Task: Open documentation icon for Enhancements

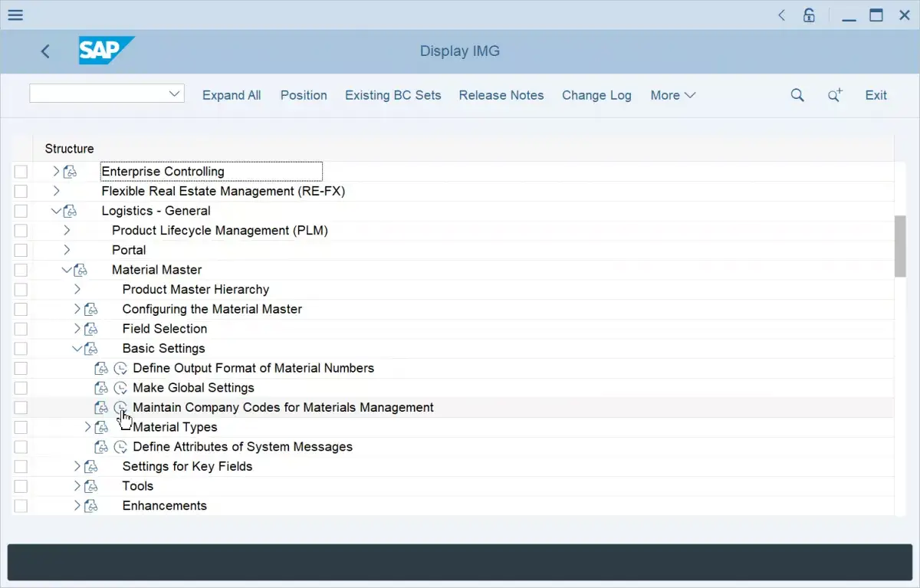Action: (91, 506)
